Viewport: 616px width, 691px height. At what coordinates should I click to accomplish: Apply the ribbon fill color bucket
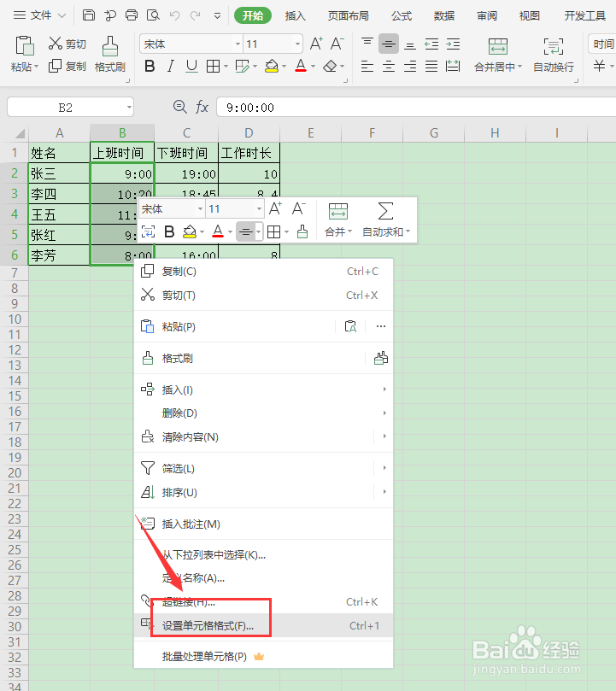[x=272, y=67]
